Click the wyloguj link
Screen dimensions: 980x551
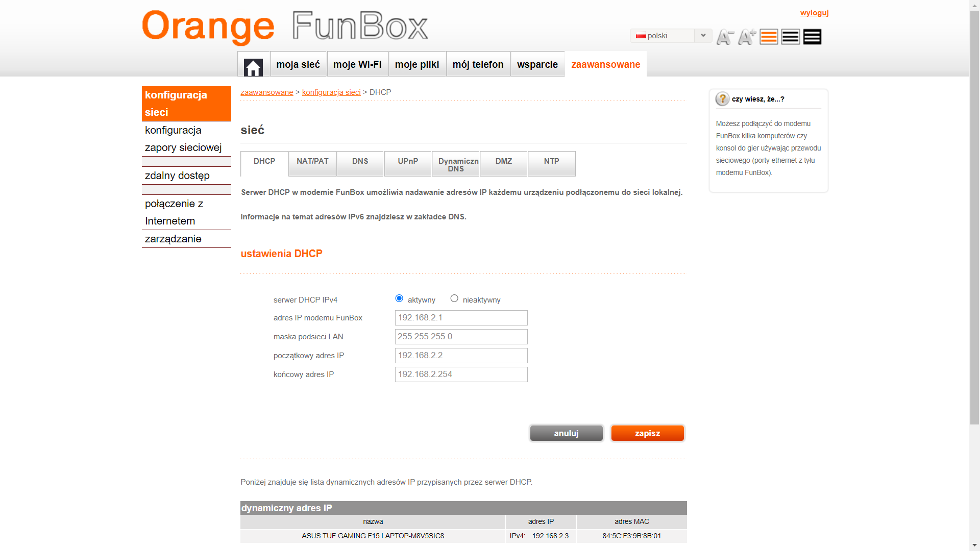[815, 13]
